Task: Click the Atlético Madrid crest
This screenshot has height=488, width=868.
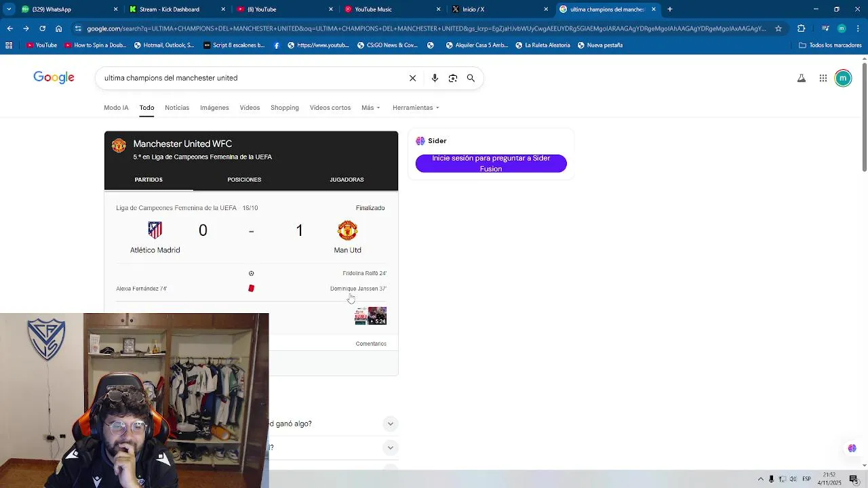Action: [x=155, y=230]
